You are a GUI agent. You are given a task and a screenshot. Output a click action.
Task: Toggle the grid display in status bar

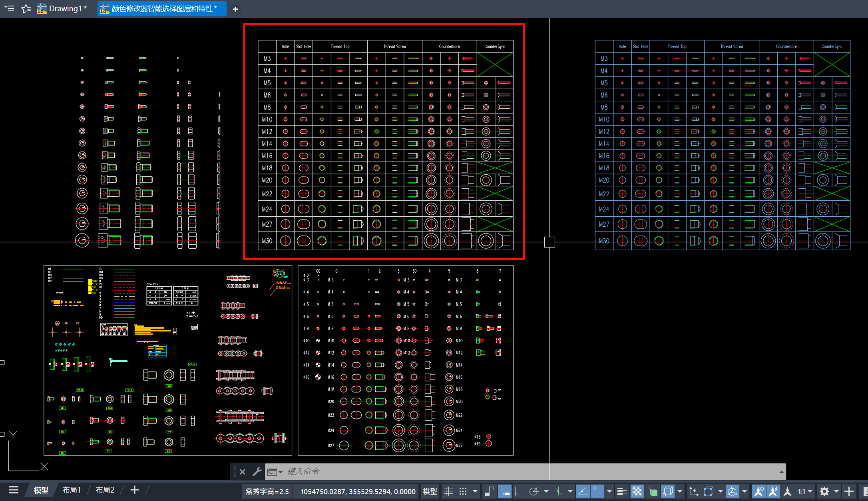(x=449, y=491)
